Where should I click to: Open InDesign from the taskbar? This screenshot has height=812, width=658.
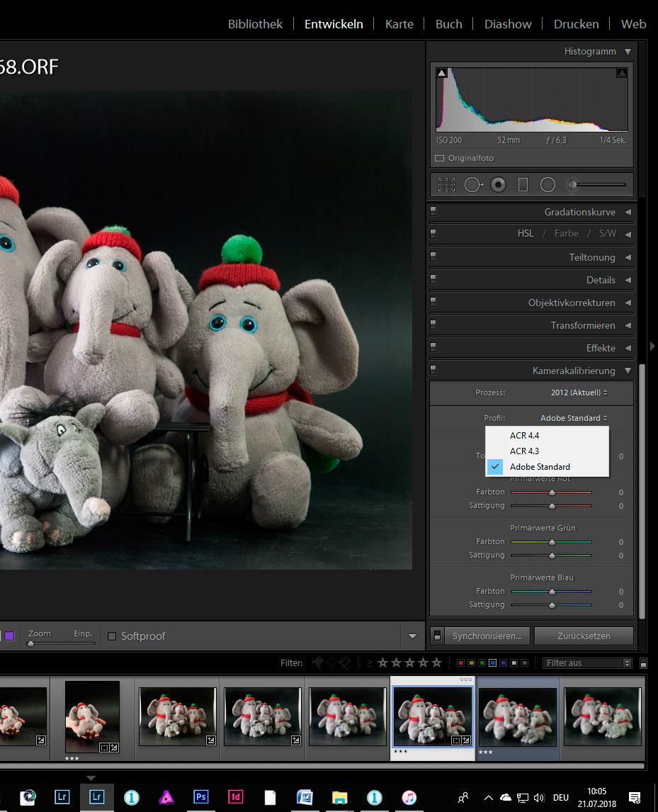point(235,796)
